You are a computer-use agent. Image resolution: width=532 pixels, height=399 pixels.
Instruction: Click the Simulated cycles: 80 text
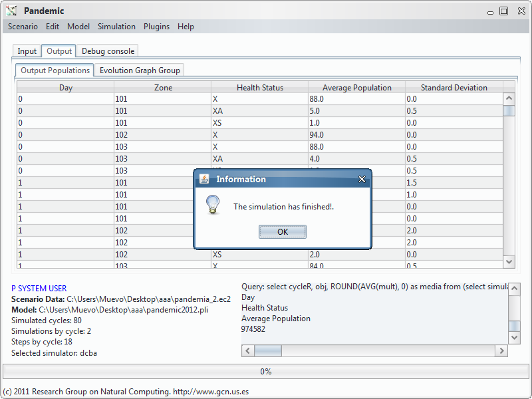click(x=46, y=321)
